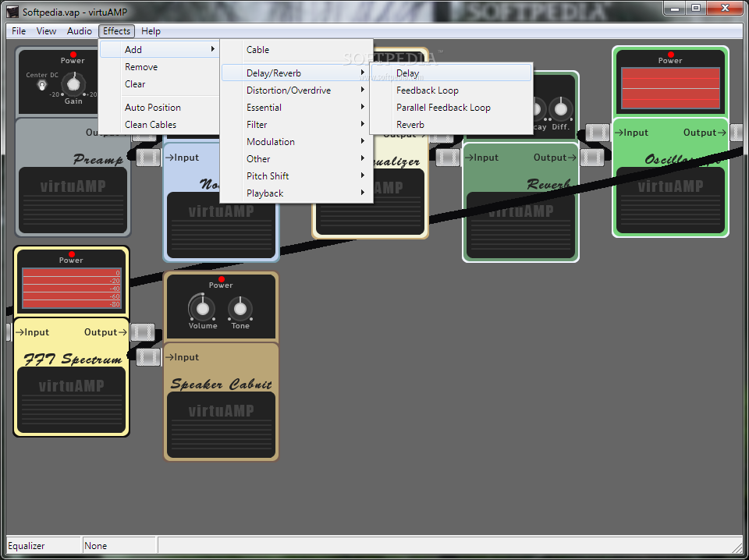Adjust Speaker Cabnit Volume knob
This screenshot has width=749, height=560.
point(203,308)
